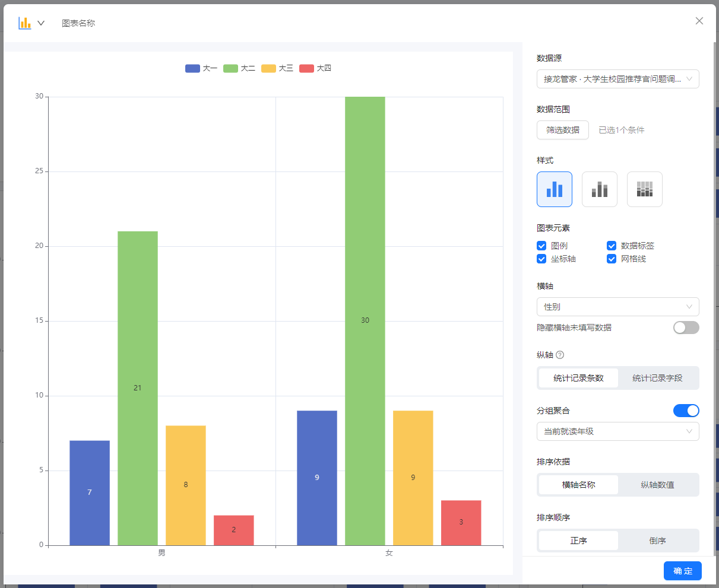
Task: Click the blue bar labeled 7
Action: (90, 492)
